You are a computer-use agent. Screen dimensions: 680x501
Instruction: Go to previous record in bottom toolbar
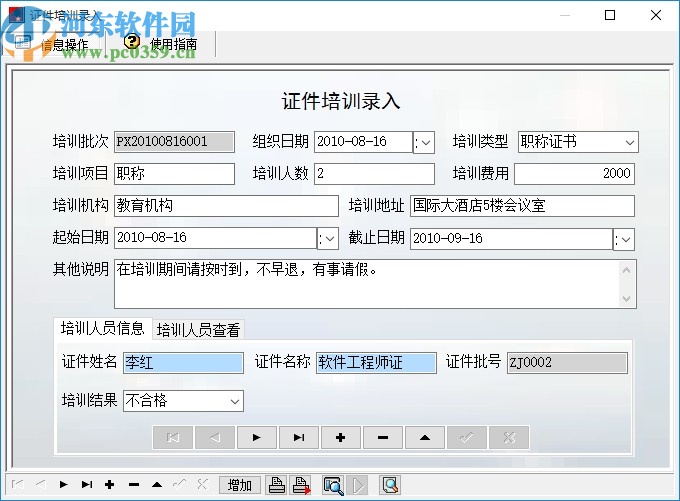[41, 484]
